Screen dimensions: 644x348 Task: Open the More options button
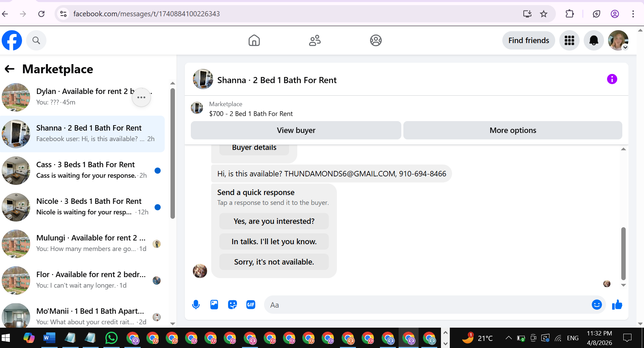click(513, 130)
